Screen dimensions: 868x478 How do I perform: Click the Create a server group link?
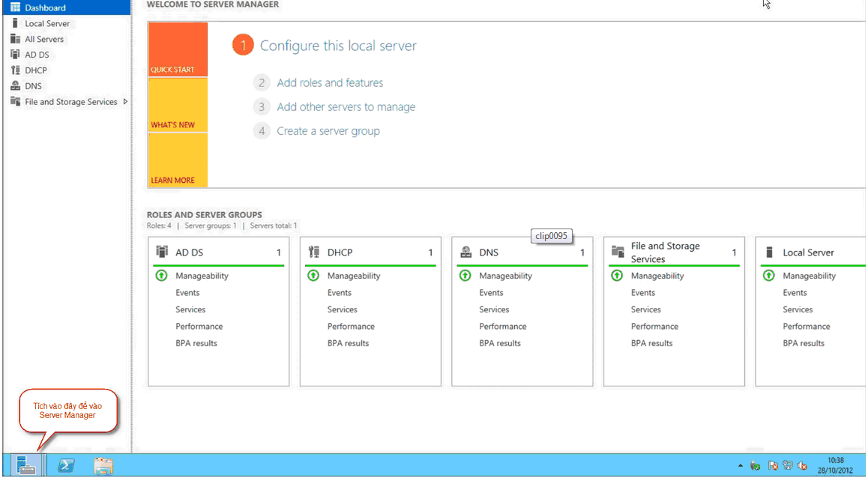(328, 131)
